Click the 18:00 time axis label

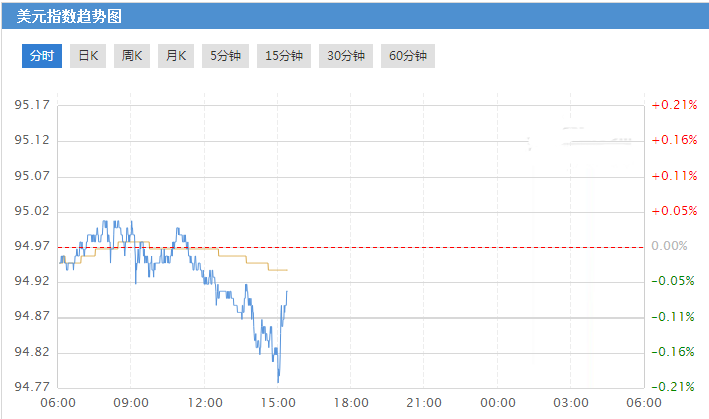tap(351, 403)
